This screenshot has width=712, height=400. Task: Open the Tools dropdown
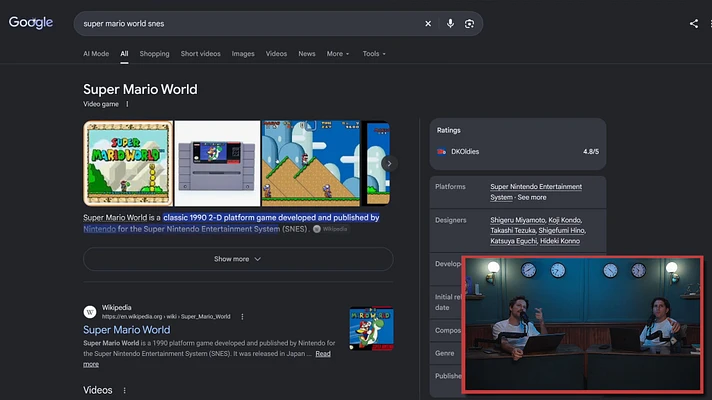point(374,54)
